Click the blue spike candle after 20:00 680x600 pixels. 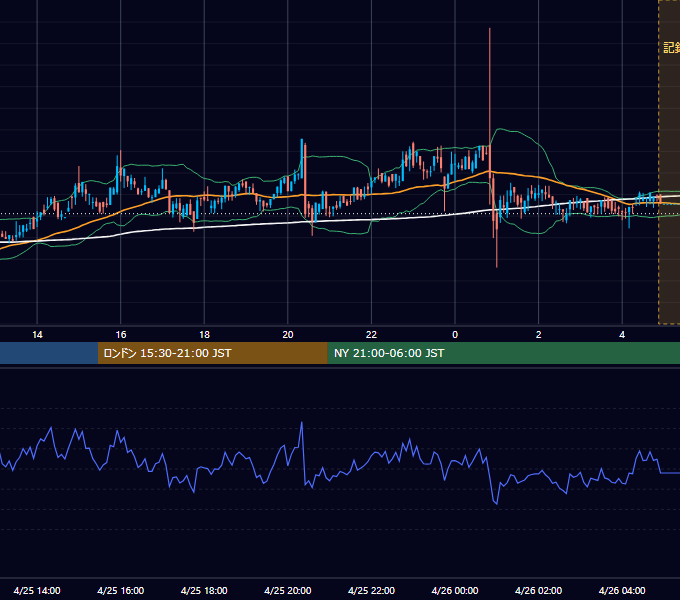tap(302, 157)
